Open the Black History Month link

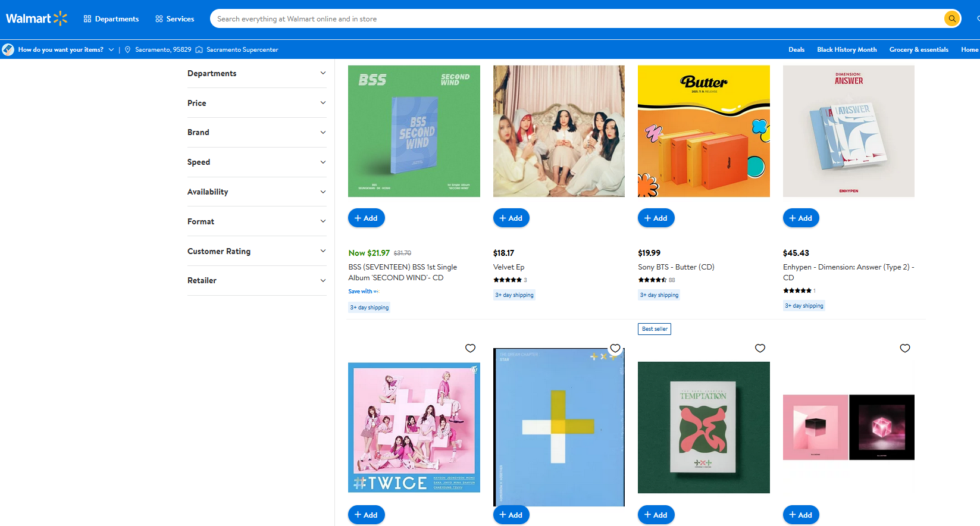tap(847, 50)
